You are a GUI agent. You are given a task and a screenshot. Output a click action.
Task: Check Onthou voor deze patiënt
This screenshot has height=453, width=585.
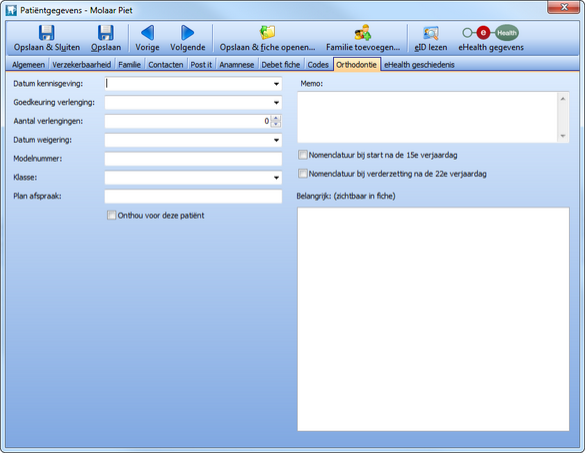point(111,215)
